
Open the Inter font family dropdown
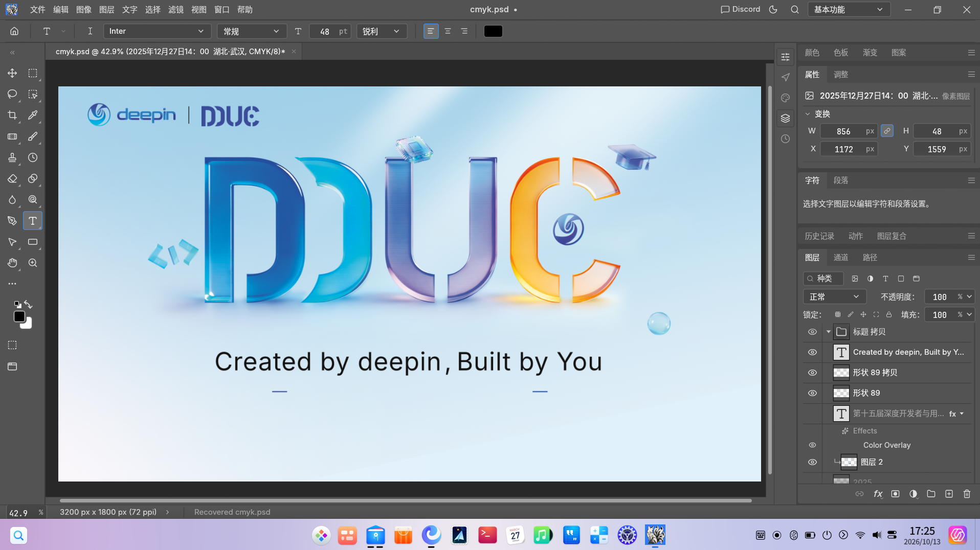157,31
